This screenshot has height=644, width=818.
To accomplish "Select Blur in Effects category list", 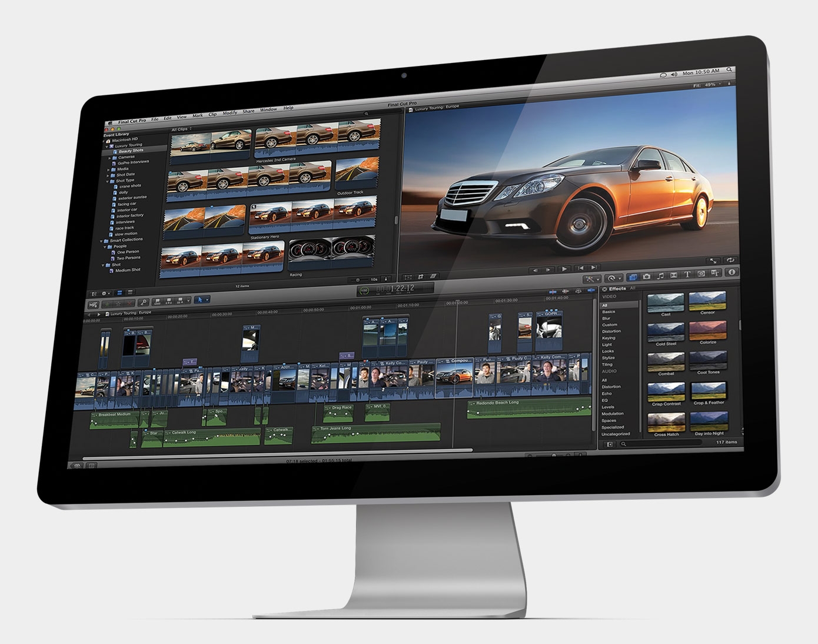I will click(606, 318).
